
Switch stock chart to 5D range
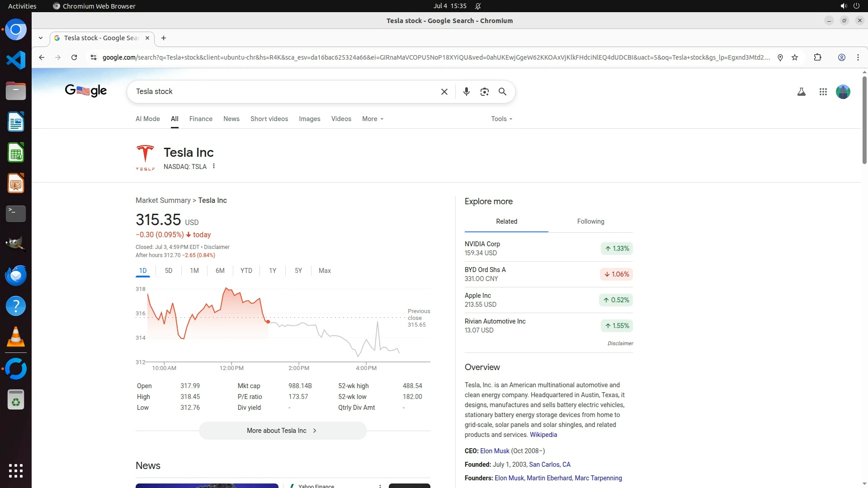tap(169, 271)
